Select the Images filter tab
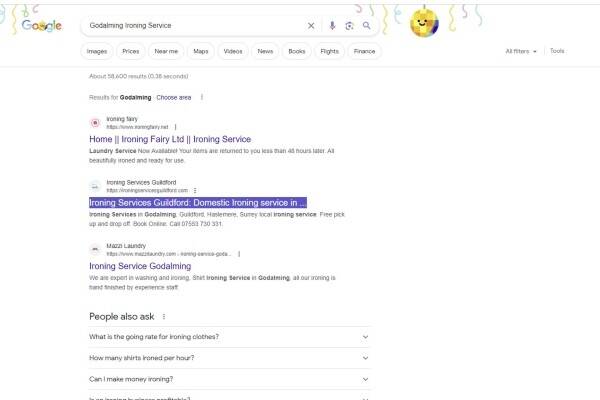 point(97,51)
